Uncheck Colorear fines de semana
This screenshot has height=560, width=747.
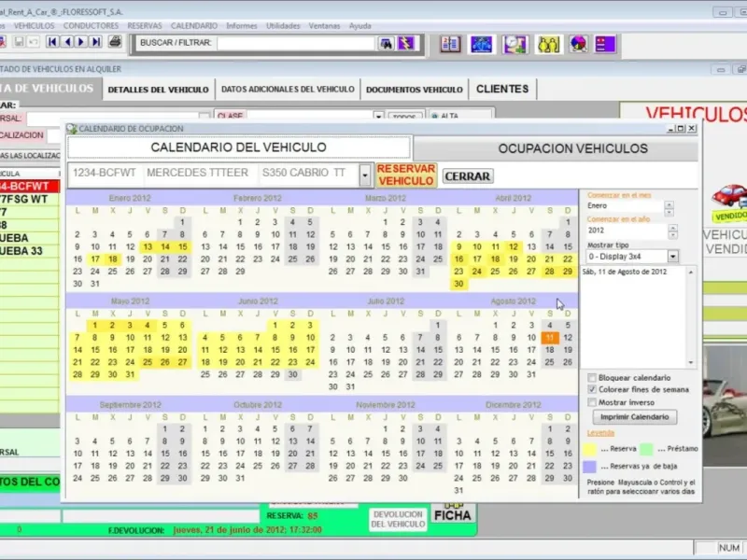click(x=592, y=389)
